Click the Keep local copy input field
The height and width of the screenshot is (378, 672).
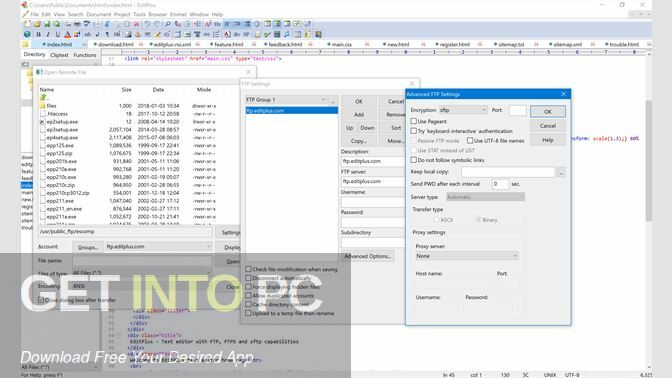point(508,172)
